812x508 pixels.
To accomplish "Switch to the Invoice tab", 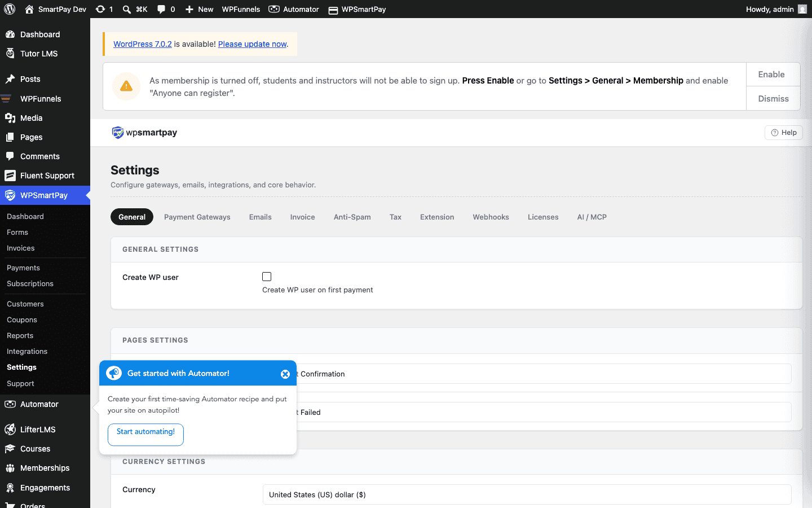I will [303, 217].
